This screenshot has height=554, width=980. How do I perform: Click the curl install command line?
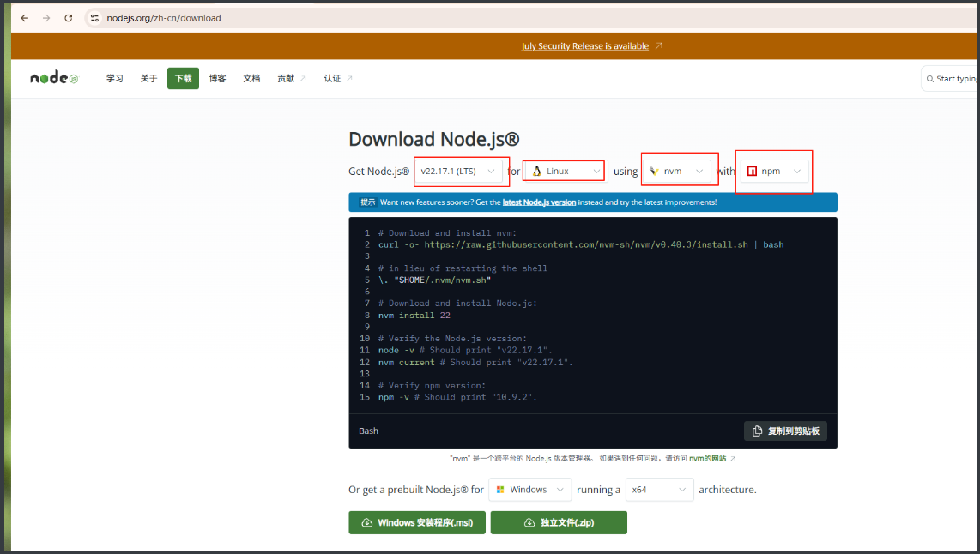[x=581, y=244]
